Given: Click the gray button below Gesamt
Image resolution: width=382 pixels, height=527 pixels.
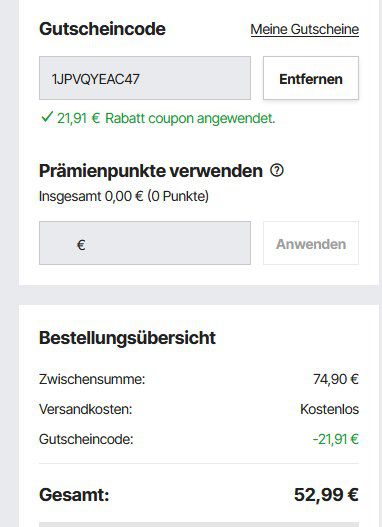Looking at the screenshot, I should pos(199,524).
